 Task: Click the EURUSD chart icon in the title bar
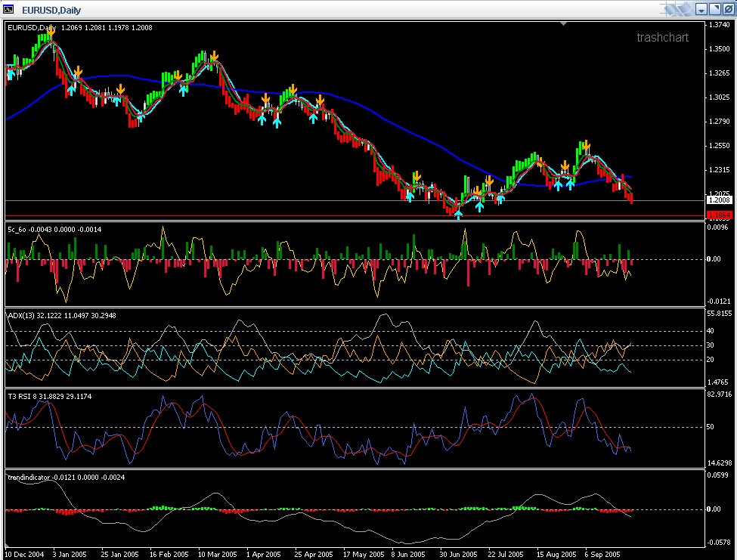tap(9, 9)
